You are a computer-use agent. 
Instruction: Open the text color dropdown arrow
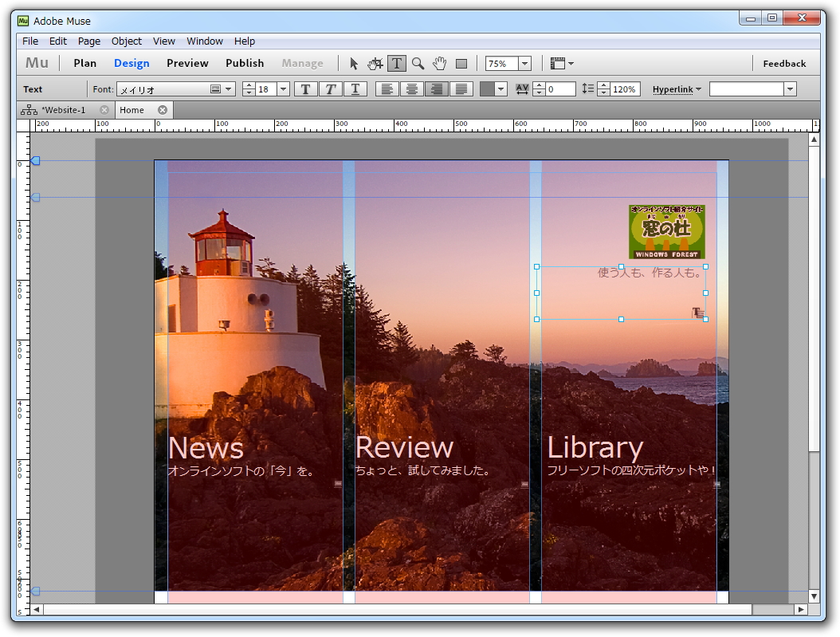click(501, 89)
